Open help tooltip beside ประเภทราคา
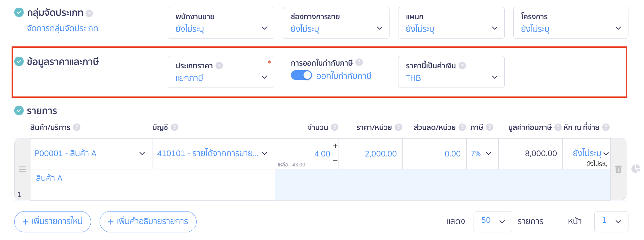Viewport: 644px width, 240px height. [219, 66]
